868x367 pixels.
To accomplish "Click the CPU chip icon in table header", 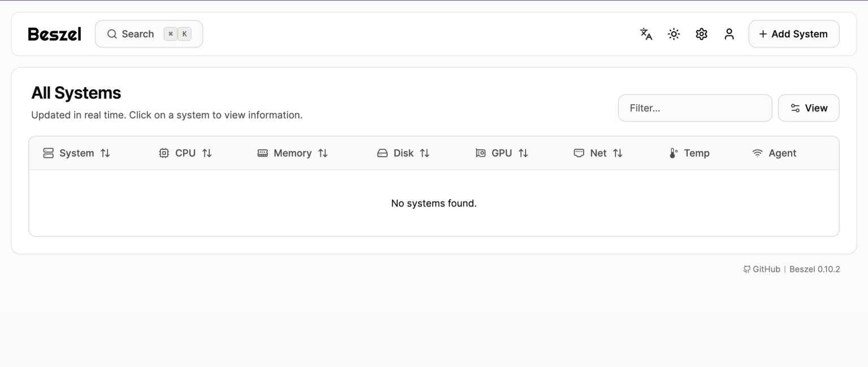I will [x=163, y=153].
